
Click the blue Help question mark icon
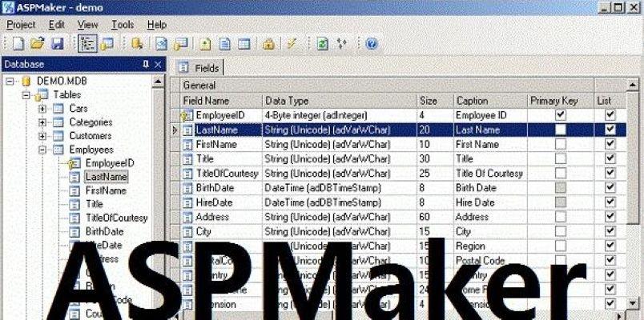tap(372, 43)
